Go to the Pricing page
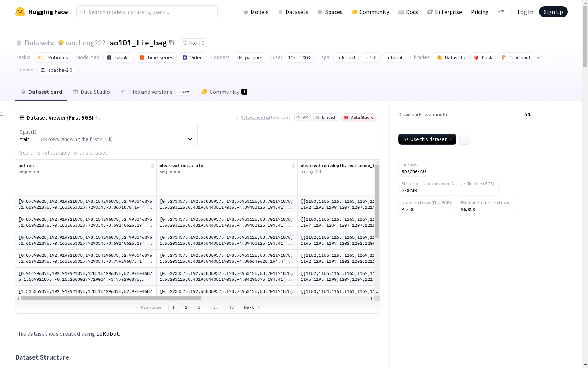 point(480,12)
